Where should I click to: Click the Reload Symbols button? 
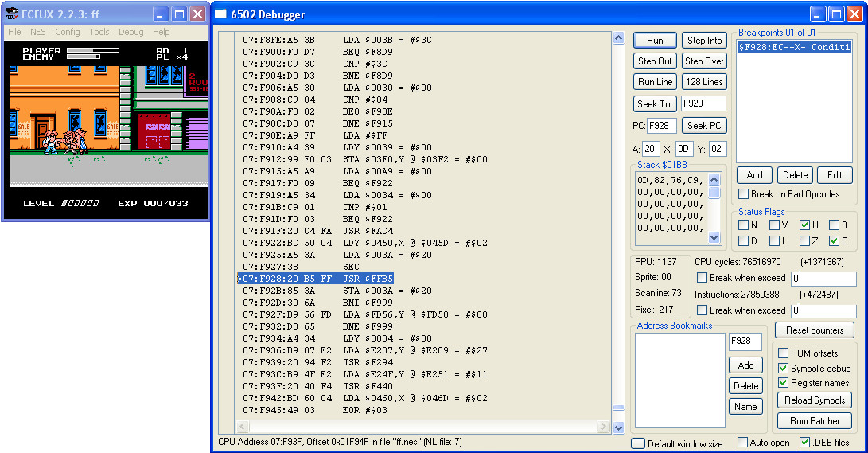click(815, 400)
